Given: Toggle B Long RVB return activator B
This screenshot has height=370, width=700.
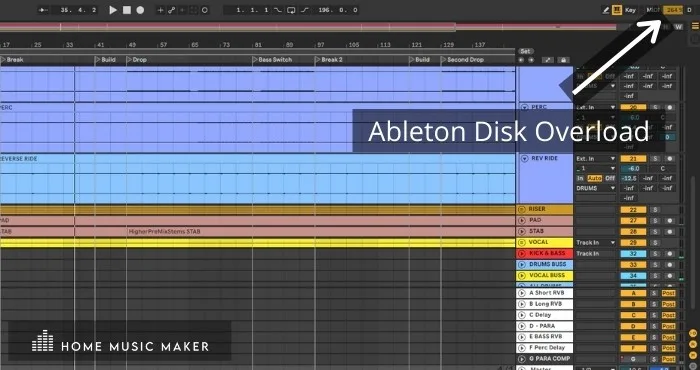Looking at the screenshot, I should pos(633,304).
